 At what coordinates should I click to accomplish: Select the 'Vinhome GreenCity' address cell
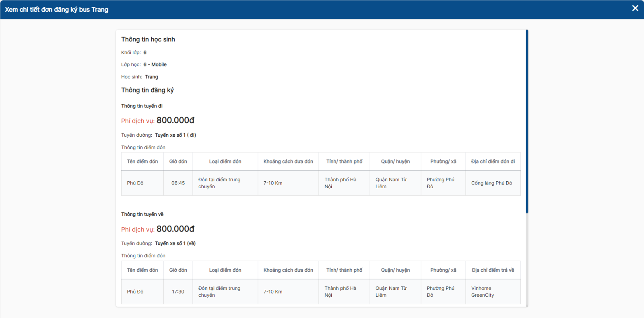(x=482, y=292)
